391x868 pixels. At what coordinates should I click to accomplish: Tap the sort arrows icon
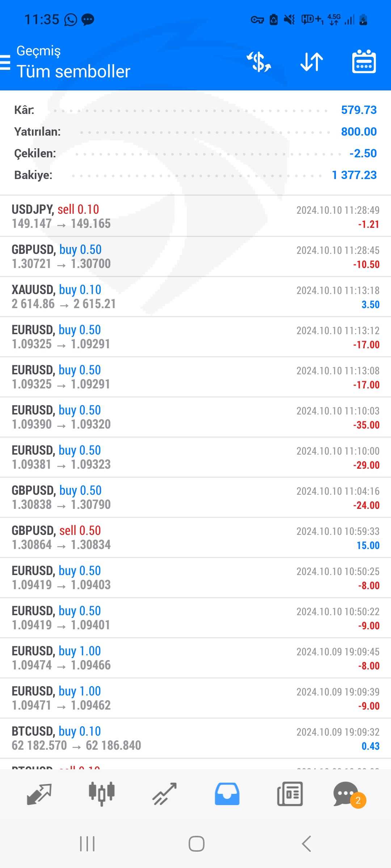311,62
